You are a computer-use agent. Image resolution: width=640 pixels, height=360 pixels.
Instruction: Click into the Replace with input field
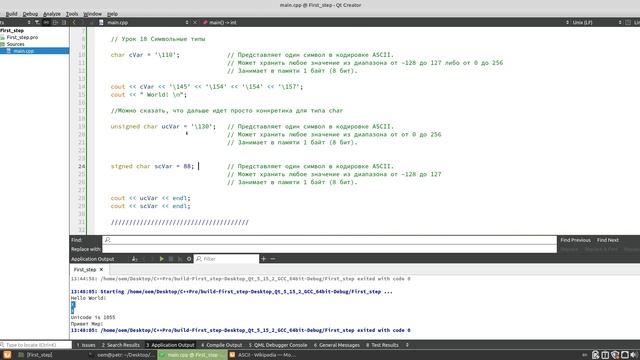coord(329,249)
